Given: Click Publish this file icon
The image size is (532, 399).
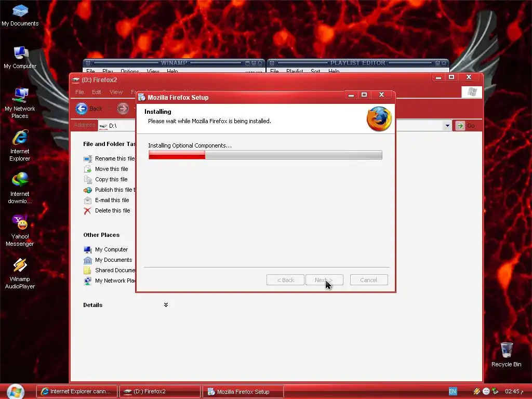Looking at the screenshot, I should [x=87, y=190].
